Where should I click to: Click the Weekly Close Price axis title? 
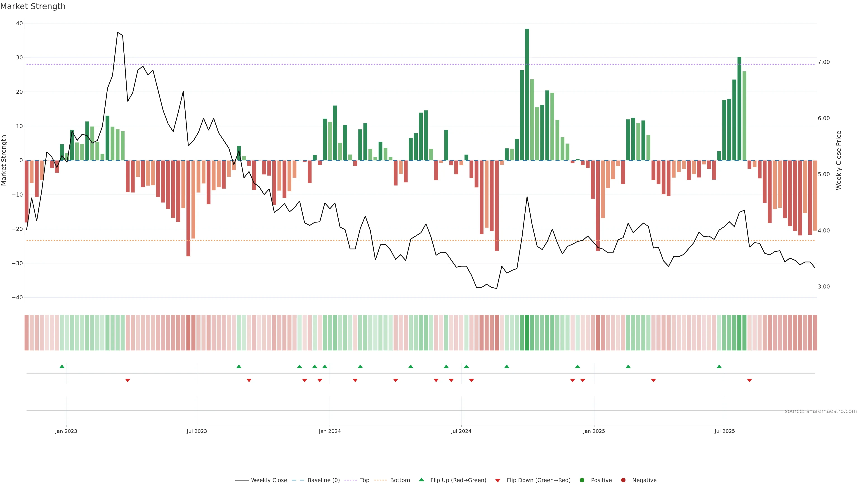tap(839, 160)
